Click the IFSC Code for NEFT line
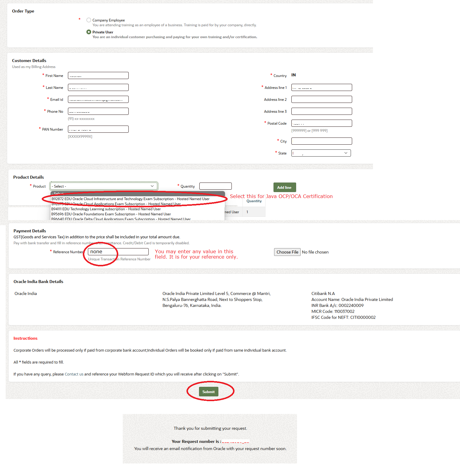Viewport: 460px width, 476px height. point(344,317)
